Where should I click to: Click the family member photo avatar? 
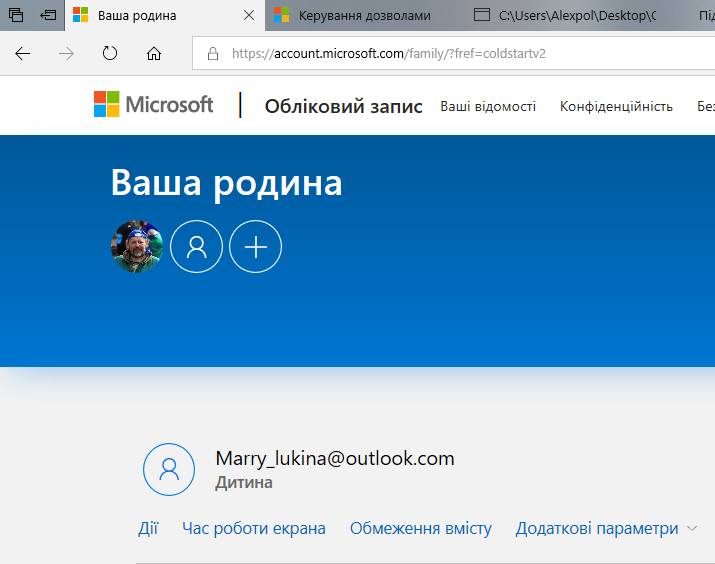[137, 247]
